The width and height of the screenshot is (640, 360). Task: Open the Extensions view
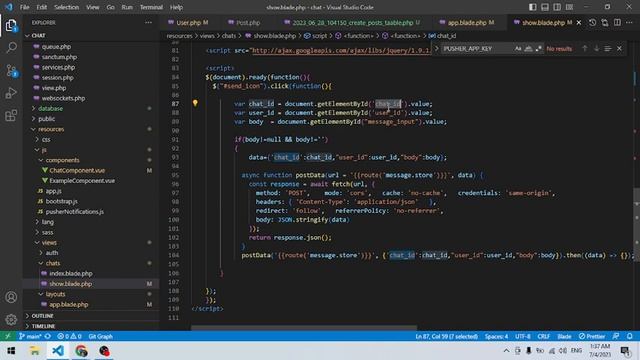[x=11, y=116]
